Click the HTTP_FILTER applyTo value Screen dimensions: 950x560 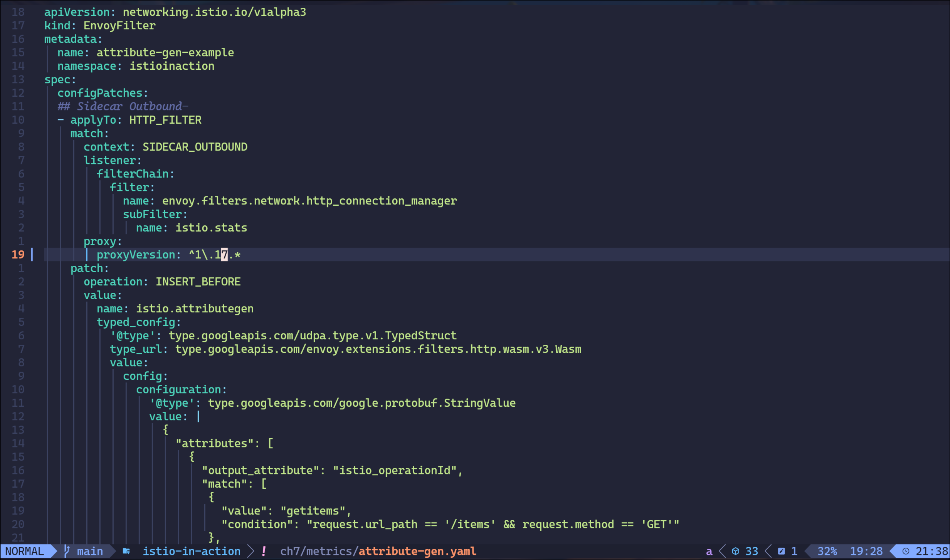(x=165, y=120)
